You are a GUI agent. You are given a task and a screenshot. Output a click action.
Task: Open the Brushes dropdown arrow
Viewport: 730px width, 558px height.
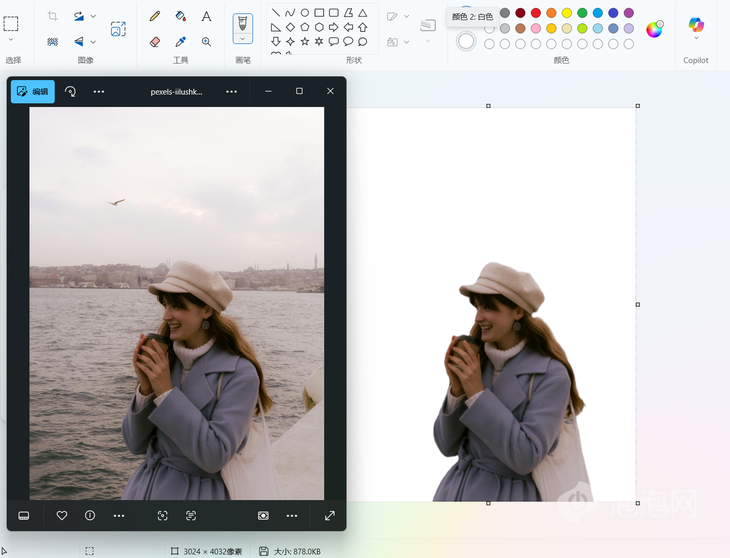tap(243, 38)
